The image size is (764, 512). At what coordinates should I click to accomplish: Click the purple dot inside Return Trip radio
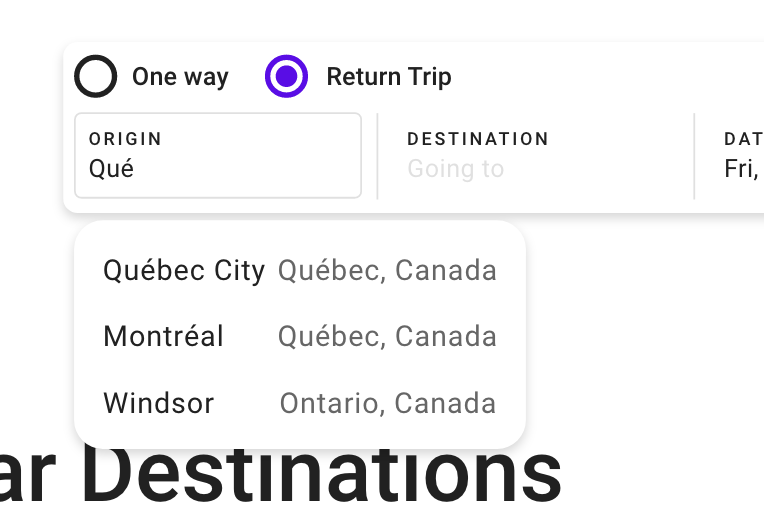click(x=287, y=76)
